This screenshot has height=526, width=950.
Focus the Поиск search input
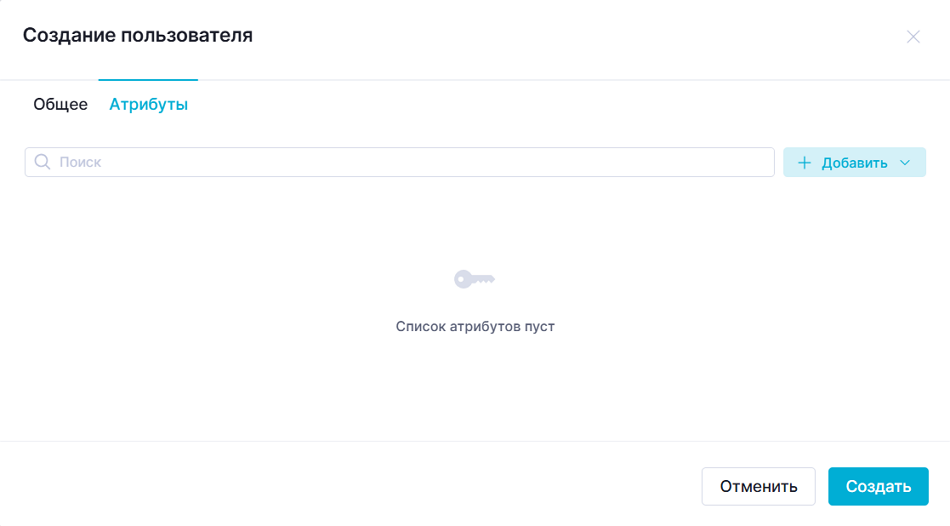coord(399,162)
